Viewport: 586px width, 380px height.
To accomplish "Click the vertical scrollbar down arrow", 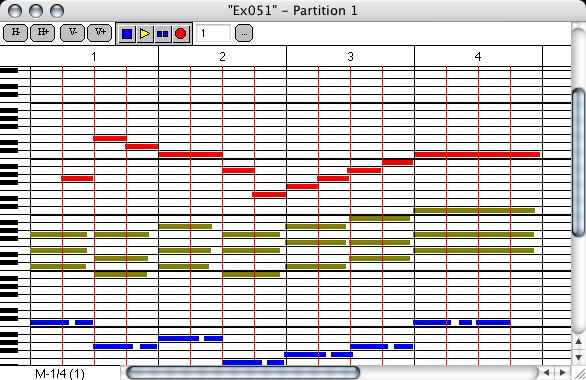I will [x=579, y=357].
